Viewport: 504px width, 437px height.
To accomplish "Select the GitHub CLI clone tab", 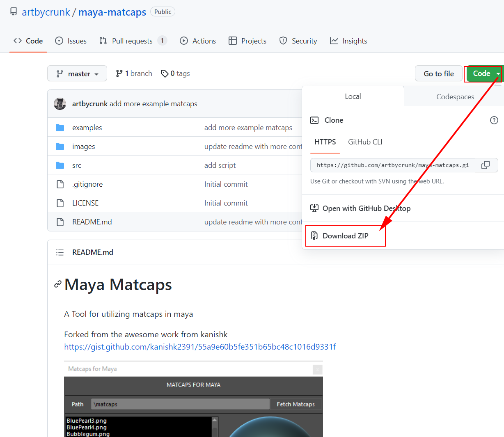I will click(x=365, y=142).
